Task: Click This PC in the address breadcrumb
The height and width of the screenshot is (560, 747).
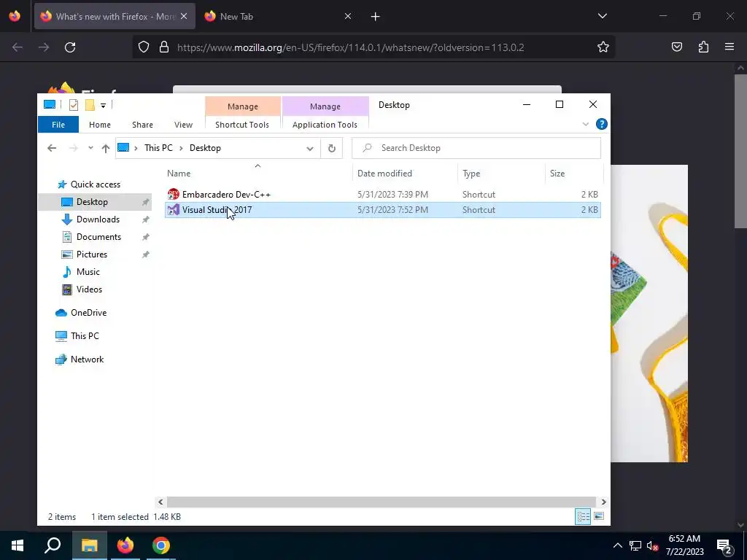Action: click(158, 148)
